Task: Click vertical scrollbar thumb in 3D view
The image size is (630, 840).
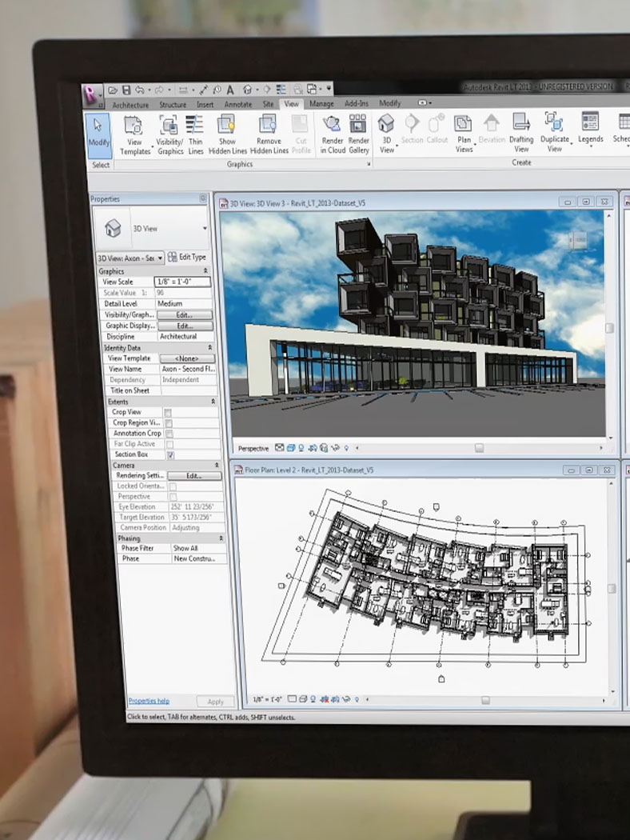Action: [609, 328]
